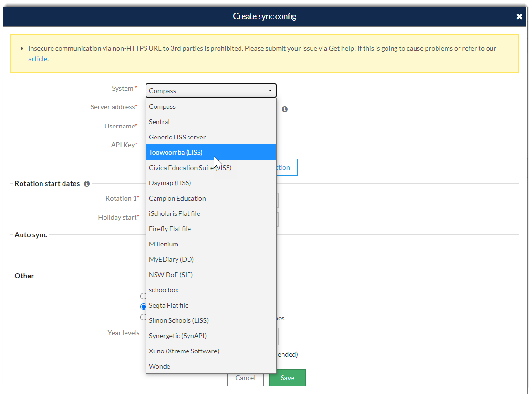Viewport: 532px width, 394px height.
Task: Choose iScholaris Flat file option
Action: pyautogui.click(x=211, y=213)
